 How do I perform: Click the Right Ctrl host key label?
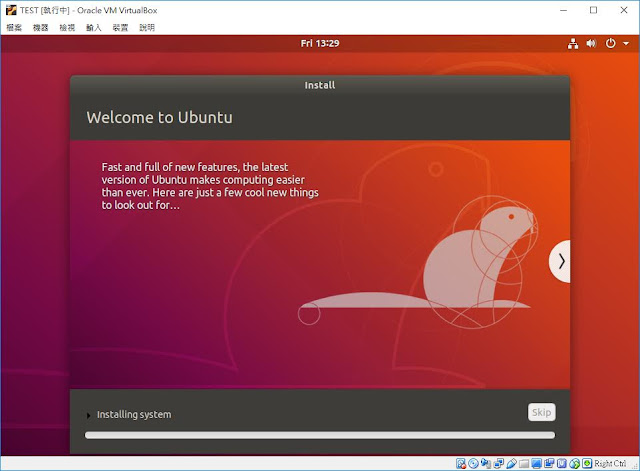610,464
